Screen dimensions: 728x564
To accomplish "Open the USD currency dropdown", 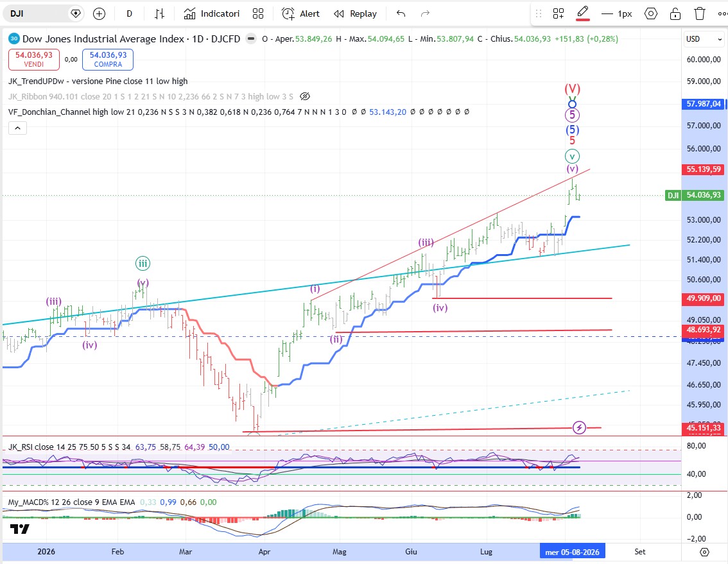I will coord(704,39).
